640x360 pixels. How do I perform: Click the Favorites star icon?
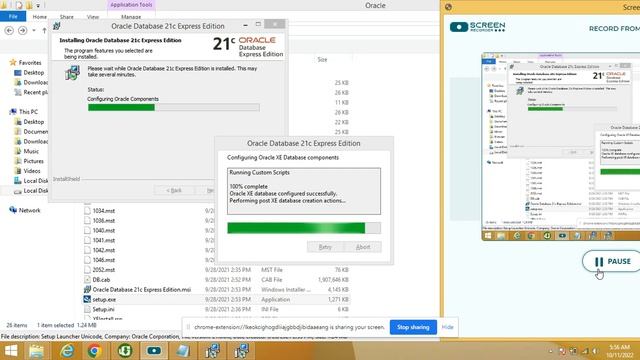(x=13, y=62)
